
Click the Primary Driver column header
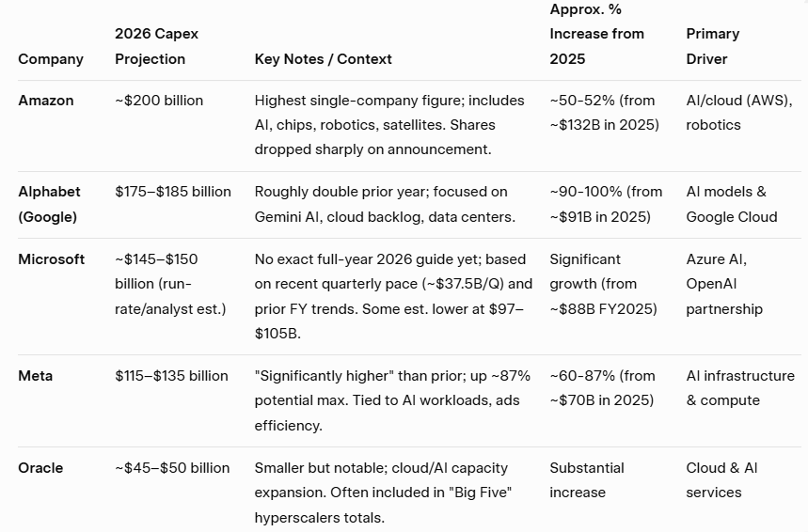click(712, 46)
